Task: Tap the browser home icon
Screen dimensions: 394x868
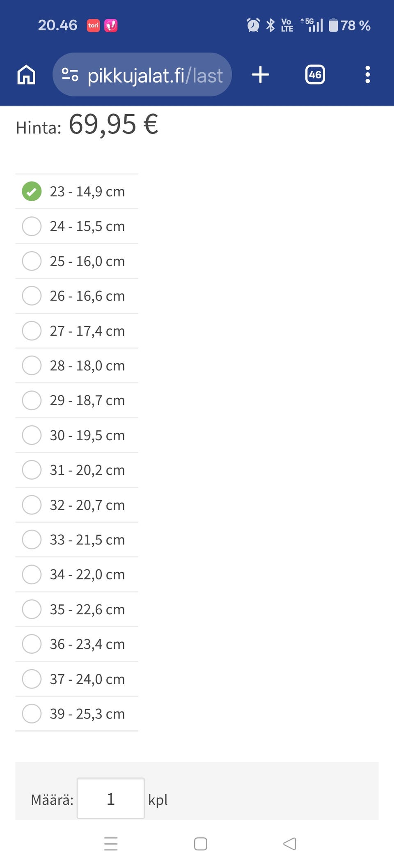Action: pyautogui.click(x=26, y=75)
